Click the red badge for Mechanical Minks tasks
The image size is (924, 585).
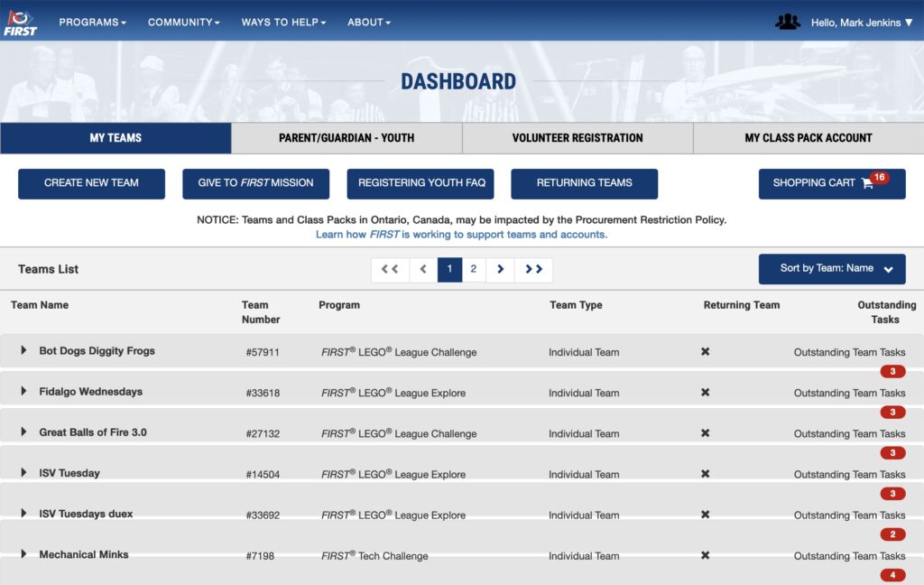coord(892,575)
